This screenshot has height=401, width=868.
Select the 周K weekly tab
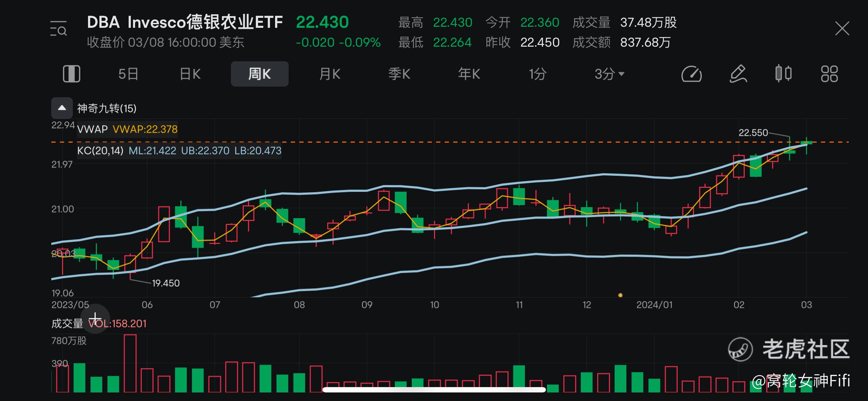click(259, 74)
